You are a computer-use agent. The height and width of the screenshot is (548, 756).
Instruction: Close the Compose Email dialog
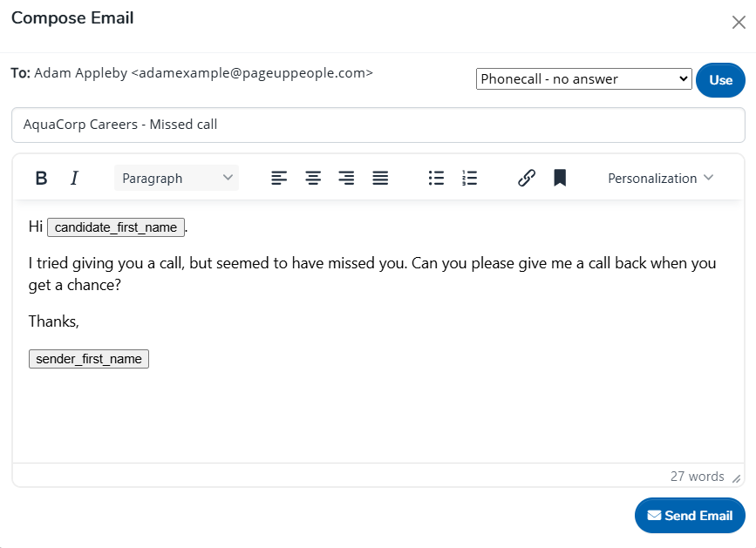point(739,23)
